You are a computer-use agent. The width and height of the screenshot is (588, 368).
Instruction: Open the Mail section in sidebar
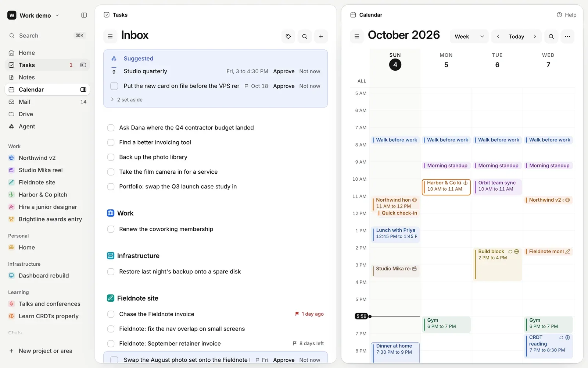(47, 102)
